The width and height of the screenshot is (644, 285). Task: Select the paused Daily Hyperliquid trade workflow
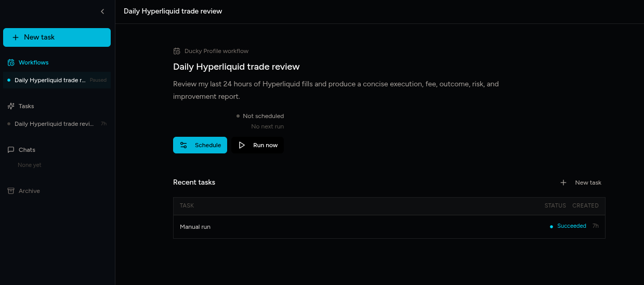point(57,80)
